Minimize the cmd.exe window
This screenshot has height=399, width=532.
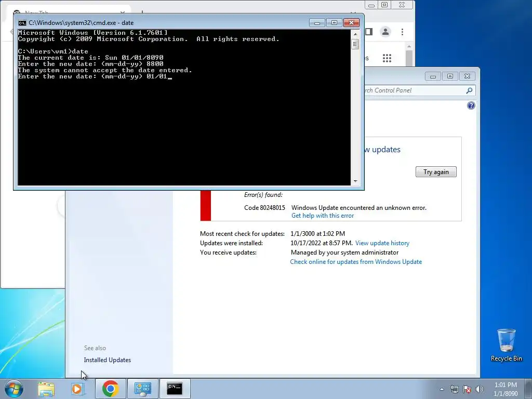pos(317,23)
